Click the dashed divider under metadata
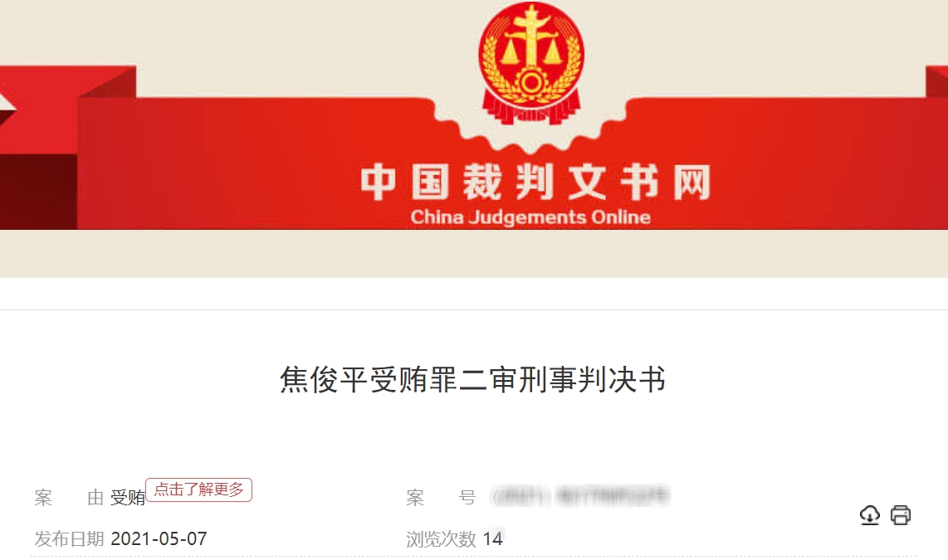Viewport: 948px width, 560px height. click(x=473, y=557)
